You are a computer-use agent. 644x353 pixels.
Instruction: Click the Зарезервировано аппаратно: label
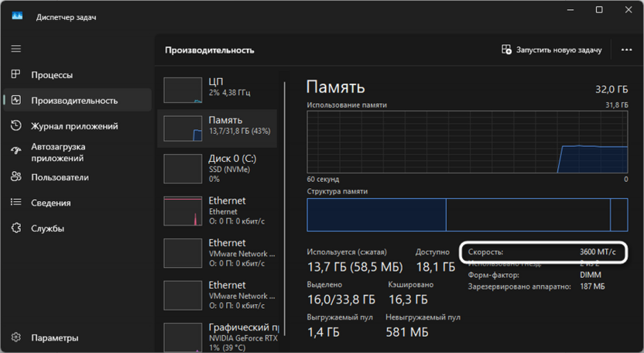519,286
